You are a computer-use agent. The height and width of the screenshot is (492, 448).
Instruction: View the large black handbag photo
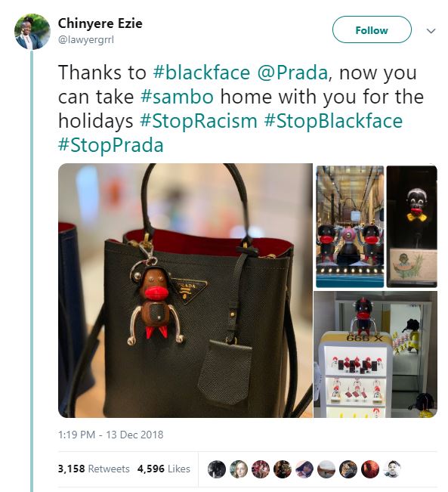tap(185, 290)
